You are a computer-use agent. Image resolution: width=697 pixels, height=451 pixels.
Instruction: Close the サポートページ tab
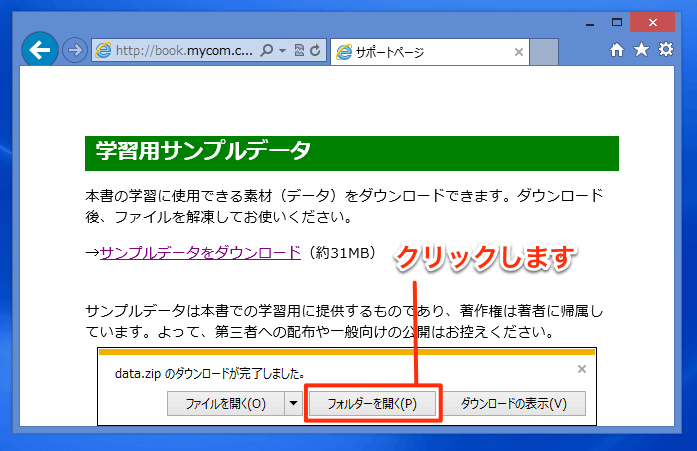pyautogui.click(x=518, y=52)
